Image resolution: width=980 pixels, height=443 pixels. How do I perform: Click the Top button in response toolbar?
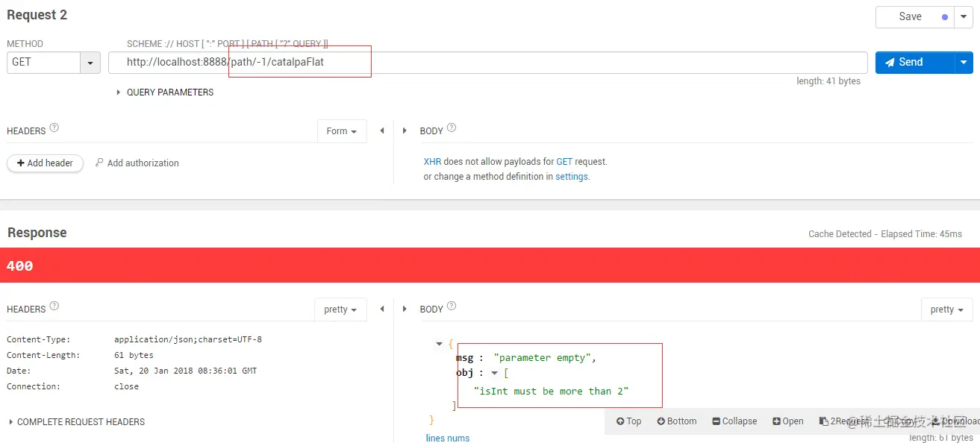click(628, 421)
